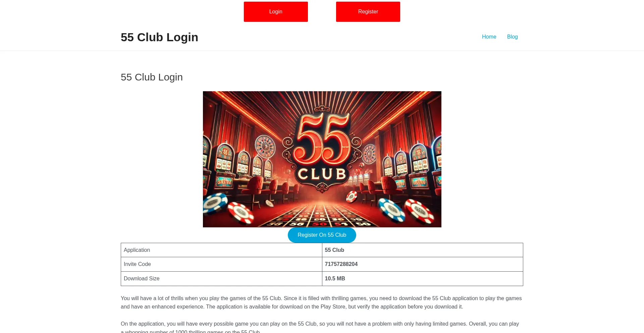Viewport: 644px width, 333px height.
Task: Select the invite code 71757288204
Action: pos(341,264)
